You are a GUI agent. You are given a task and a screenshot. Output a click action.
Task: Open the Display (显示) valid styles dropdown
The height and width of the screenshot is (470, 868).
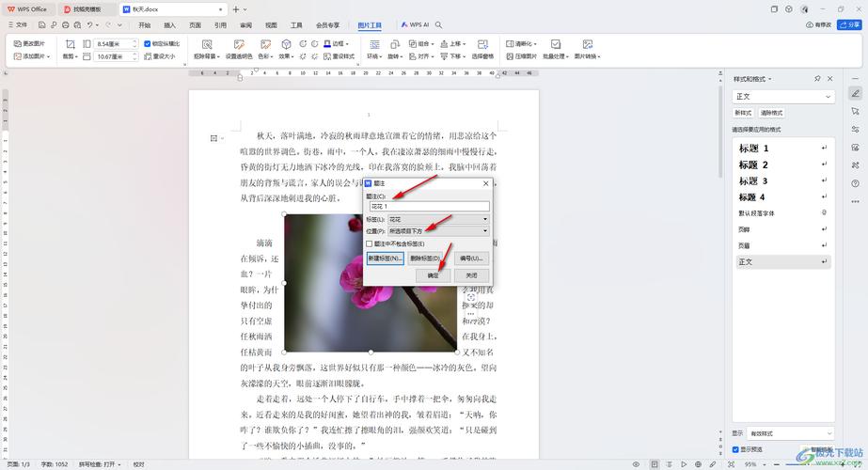[790, 433]
